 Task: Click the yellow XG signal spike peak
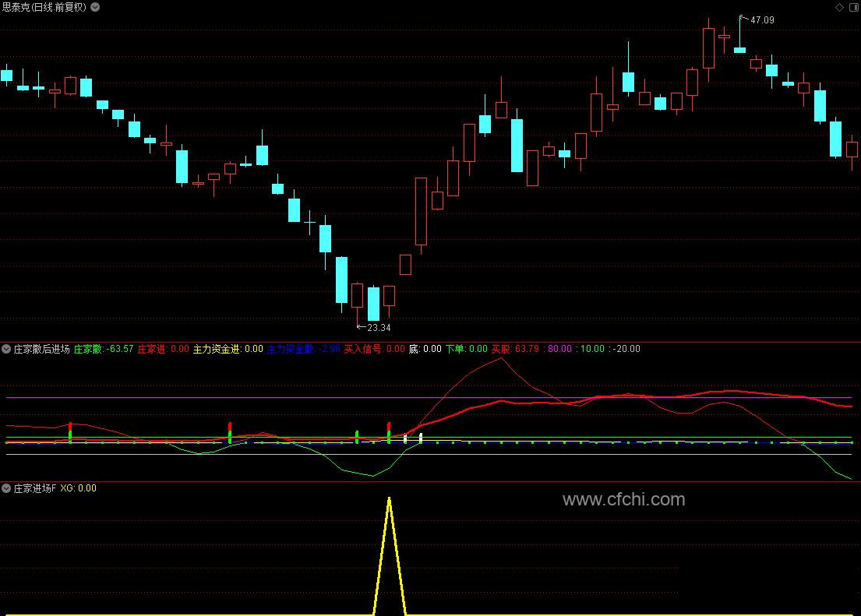[390, 499]
